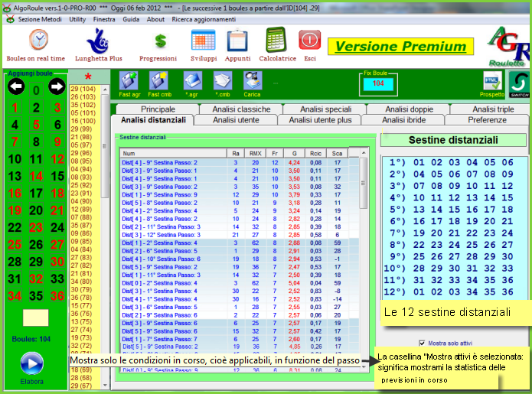Click the Carica load icon
Viewport: 532px width, 394px height.
[x=252, y=80]
